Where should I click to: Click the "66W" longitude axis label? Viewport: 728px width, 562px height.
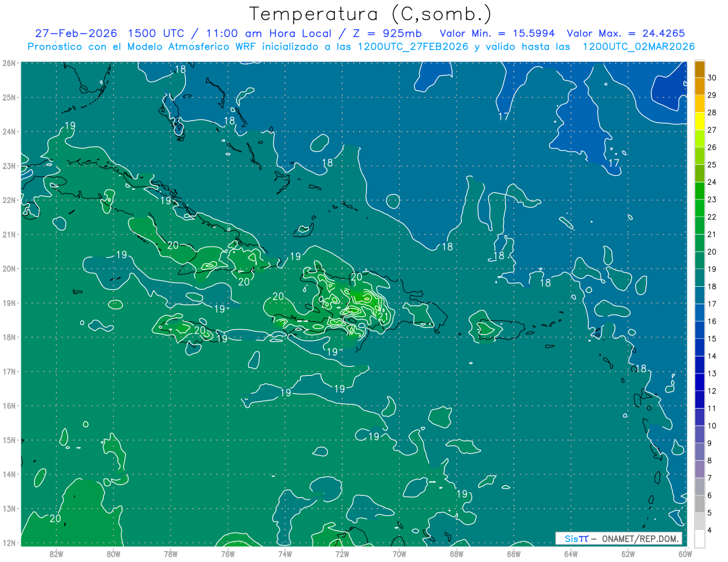(513, 554)
